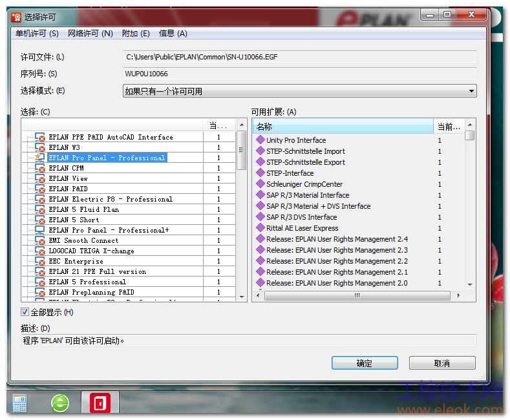
Task: Select the EEC Enterprise row
Action: coord(76,261)
